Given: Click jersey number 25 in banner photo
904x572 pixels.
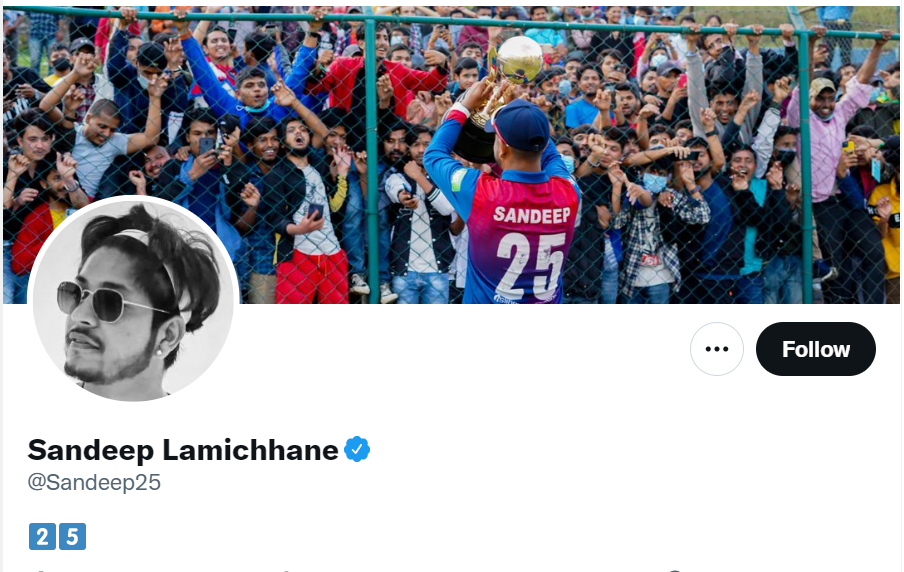Looking at the screenshot, I should [531, 266].
